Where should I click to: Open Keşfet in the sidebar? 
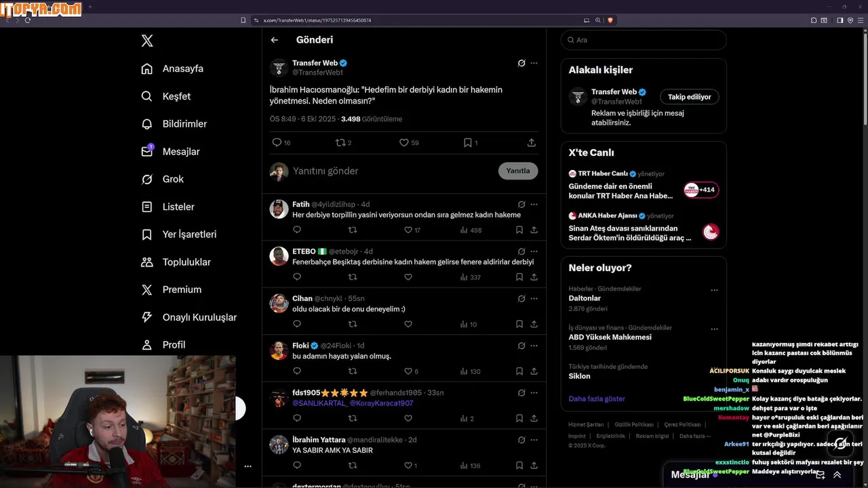click(x=165, y=96)
